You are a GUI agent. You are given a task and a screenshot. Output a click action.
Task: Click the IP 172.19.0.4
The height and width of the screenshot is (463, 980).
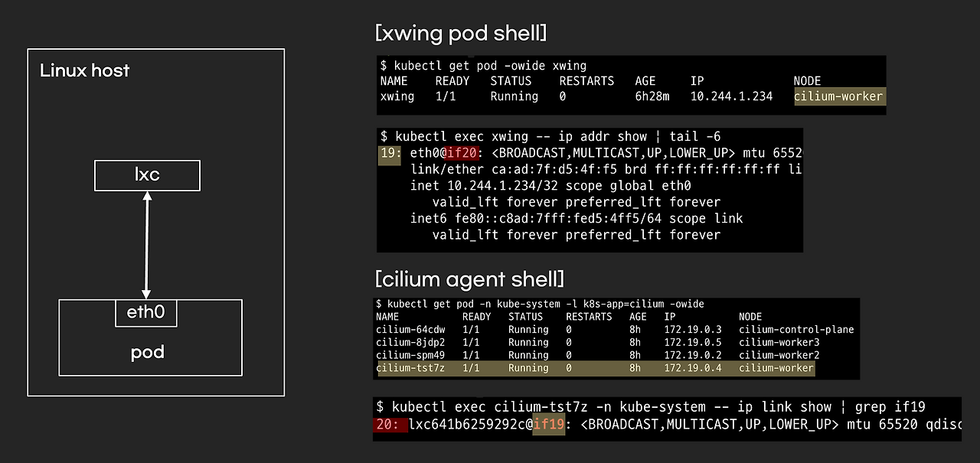pyautogui.click(x=693, y=368)
